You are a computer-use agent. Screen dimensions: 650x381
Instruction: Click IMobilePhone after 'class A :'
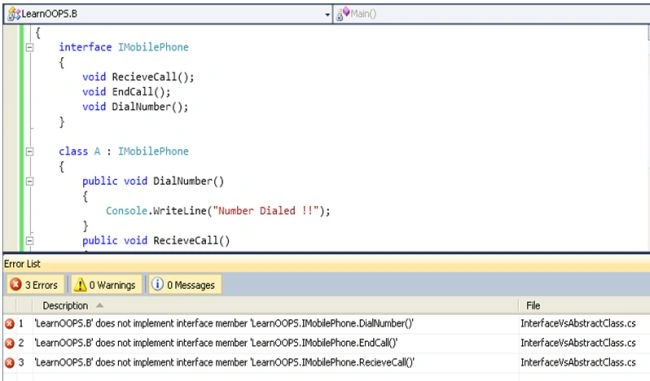(153, 151)
